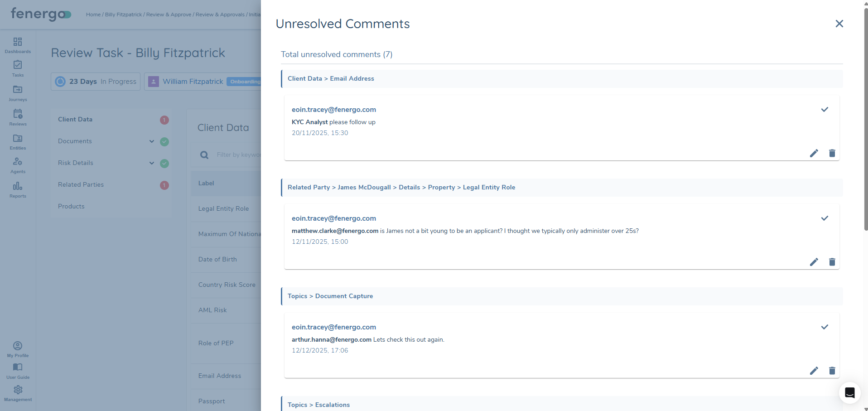The height and width of the screenshot is (411, 868).
Task: Open the Reviews sidebar icon
Action: click(x=18, y=117)
